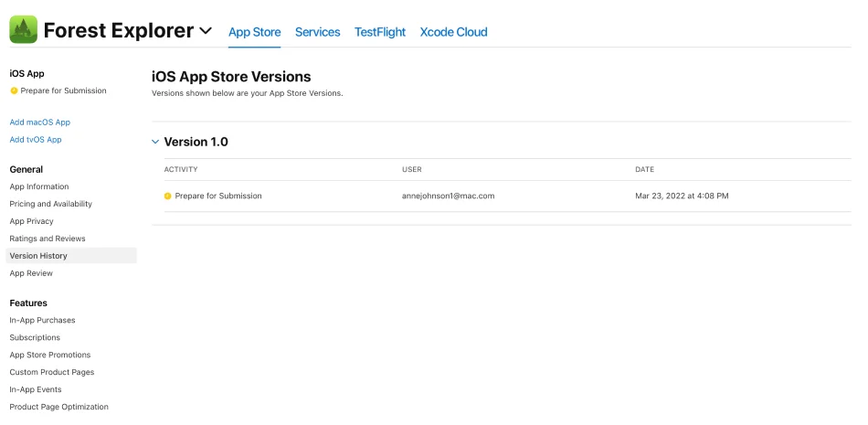Open the Services tab

(x=318, y=32)
